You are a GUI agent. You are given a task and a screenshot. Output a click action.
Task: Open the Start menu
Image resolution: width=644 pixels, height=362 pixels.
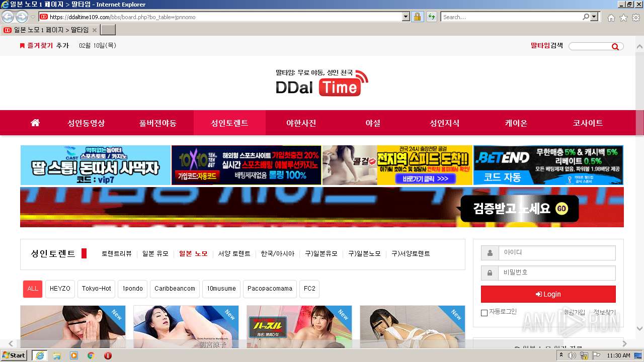tap(14, 355)
